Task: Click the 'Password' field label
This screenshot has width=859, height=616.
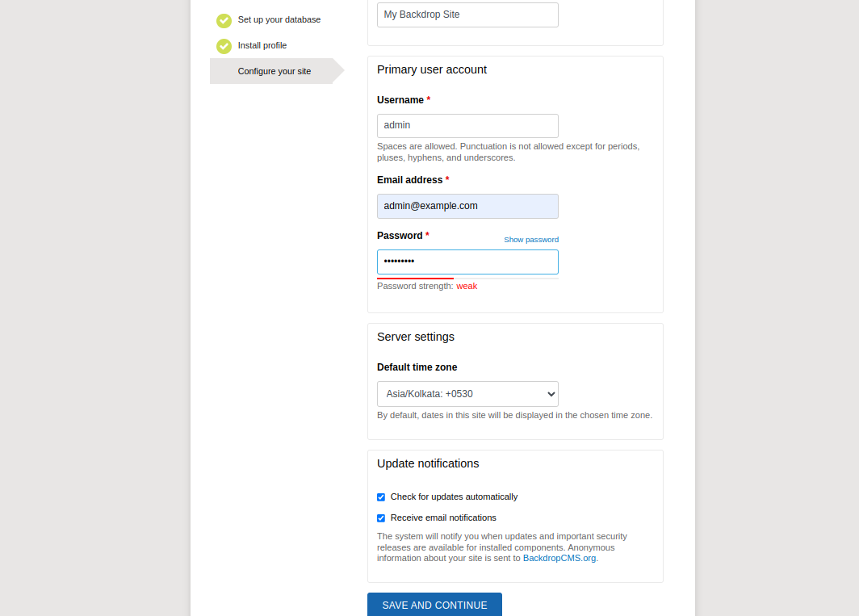Action: point(400,236)
